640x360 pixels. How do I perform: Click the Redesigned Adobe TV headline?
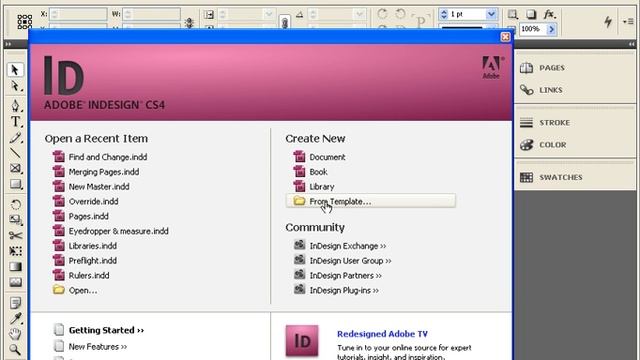point(382,334)
